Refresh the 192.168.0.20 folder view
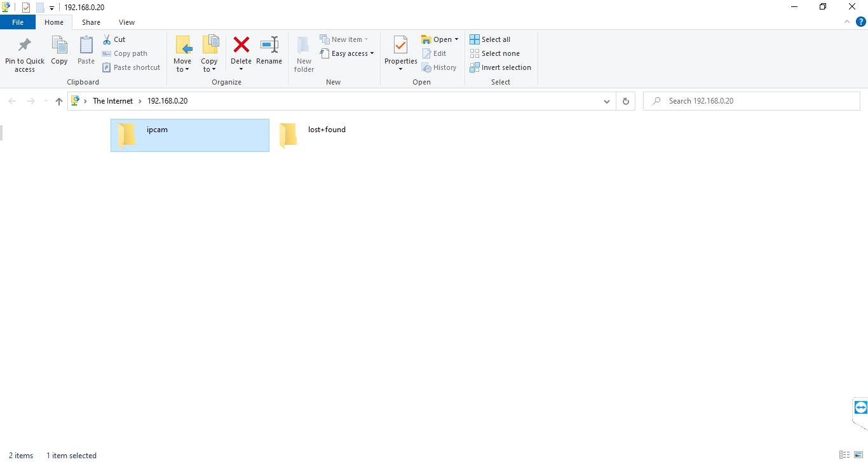Screen dimensions: 868x462 click(x=625, y=100)
